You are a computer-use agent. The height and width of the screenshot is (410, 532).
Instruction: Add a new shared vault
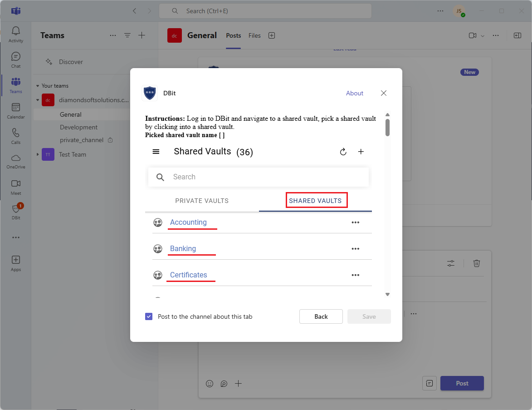(361, 152)
